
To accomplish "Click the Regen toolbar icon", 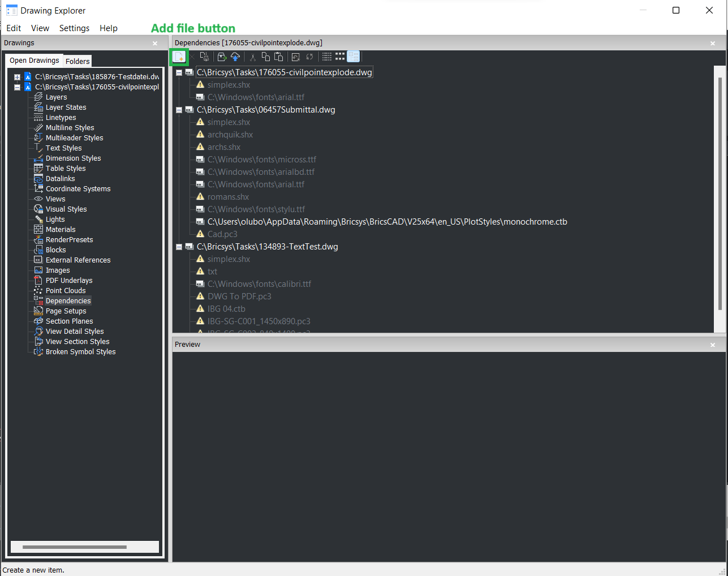I will coord(295,57).
